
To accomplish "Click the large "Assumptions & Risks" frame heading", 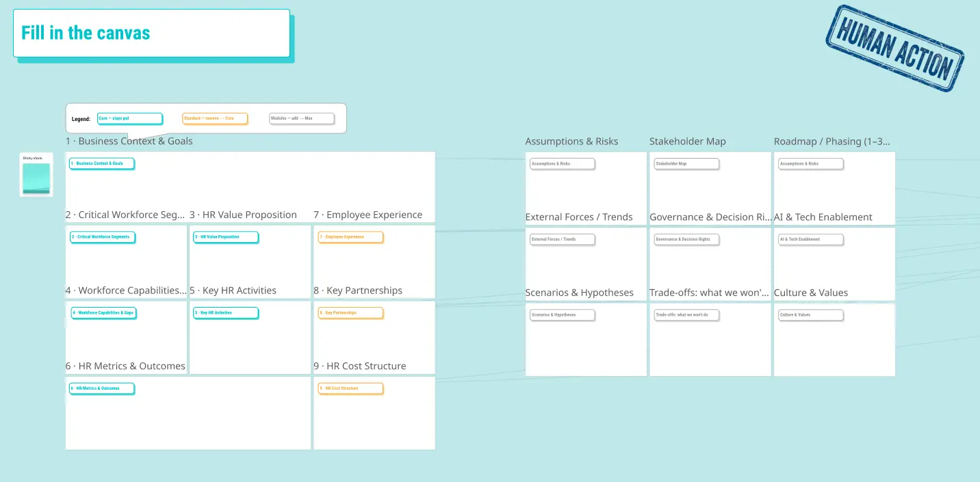I will tap(571, 142).
